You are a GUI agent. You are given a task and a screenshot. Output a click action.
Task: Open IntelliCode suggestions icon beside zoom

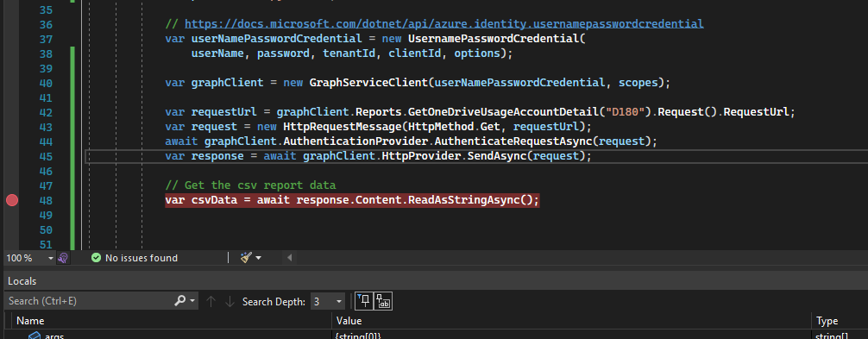click(63, 258)
